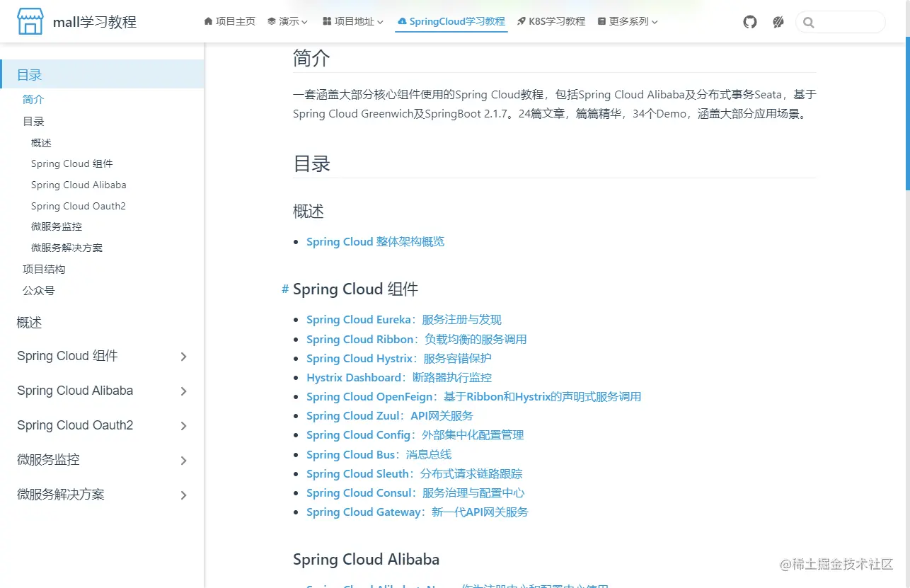910x588 pixels.
Task: Click the search magnifier icon
Action: point(809,23)
